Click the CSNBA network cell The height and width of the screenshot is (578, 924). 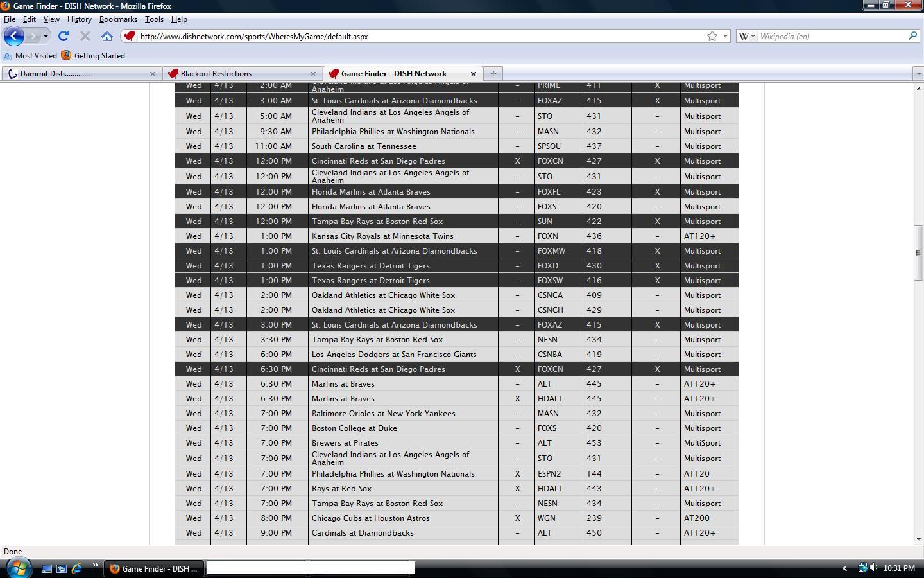click(558, 355)
